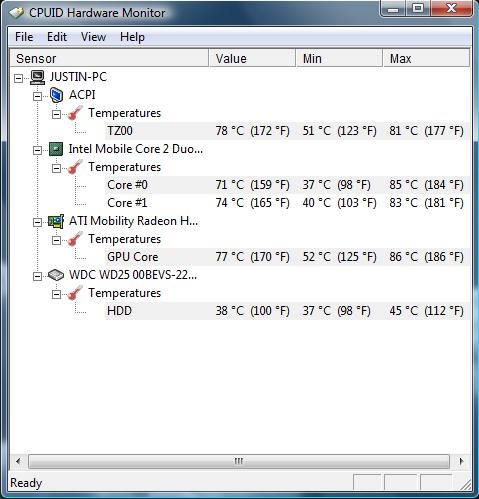The height and width of the screenshot is (499, 479).
Task: Open the Help menu
Action: (132, 37)
